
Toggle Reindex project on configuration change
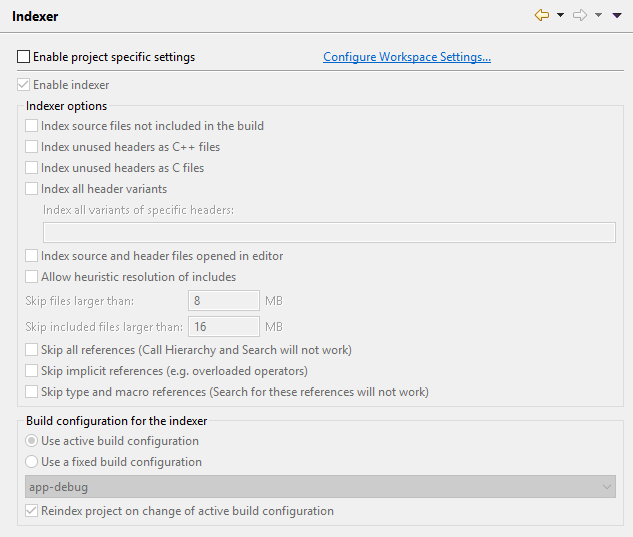point(31,511)
